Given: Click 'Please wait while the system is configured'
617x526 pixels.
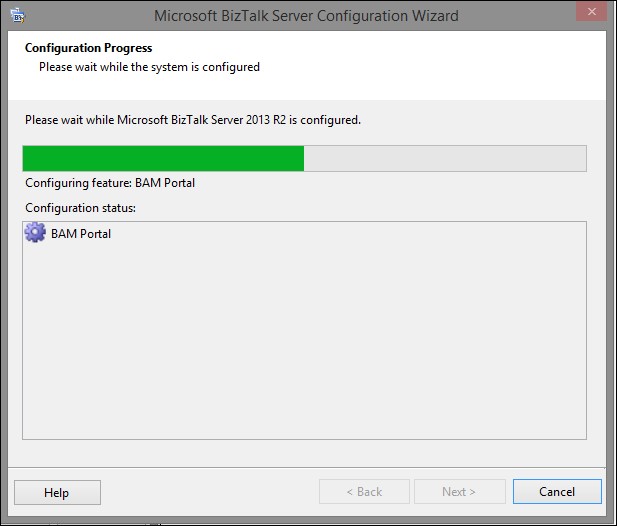Looking at the screenshot, I should point(149,67).
